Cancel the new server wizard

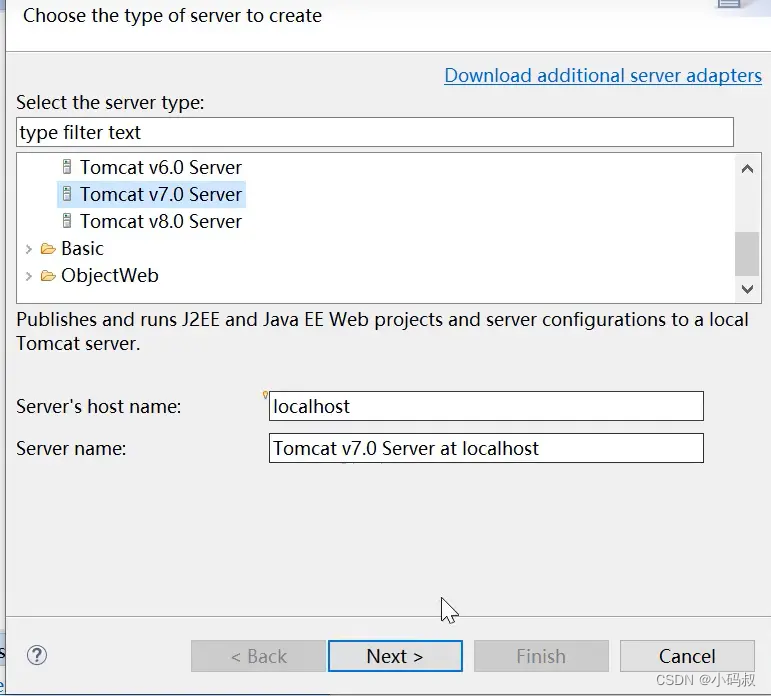click(687, 656)
